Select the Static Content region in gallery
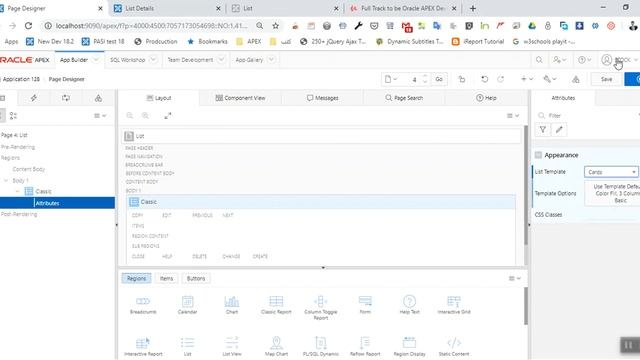The height and width of the screenshot is (360, 640). (454, 347)
